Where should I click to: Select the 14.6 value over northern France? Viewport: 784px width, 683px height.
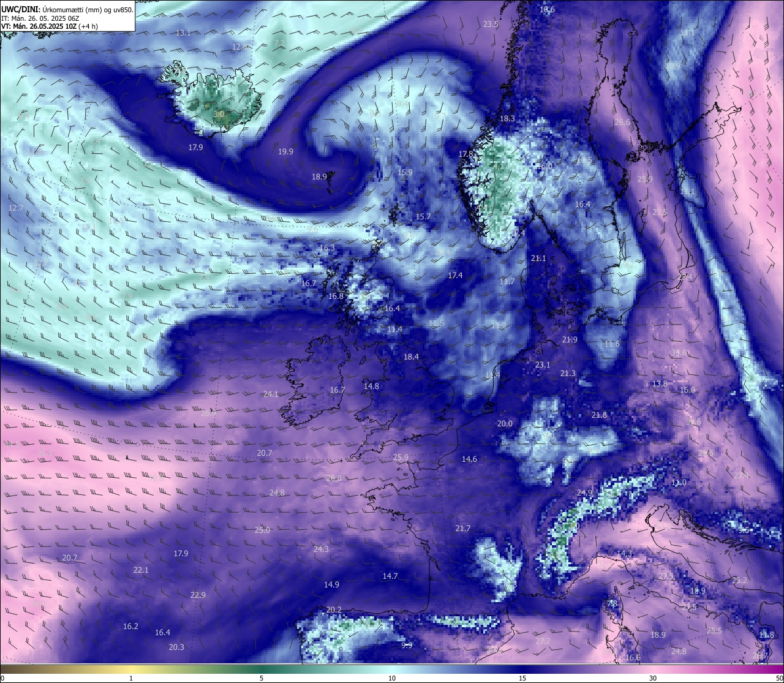click(469, 459)
